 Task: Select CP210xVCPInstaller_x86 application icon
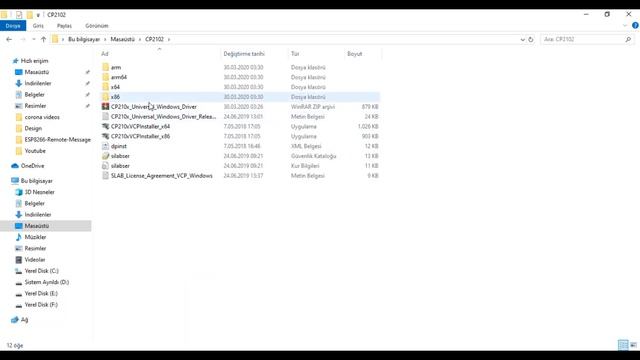[x=105, y=136]
